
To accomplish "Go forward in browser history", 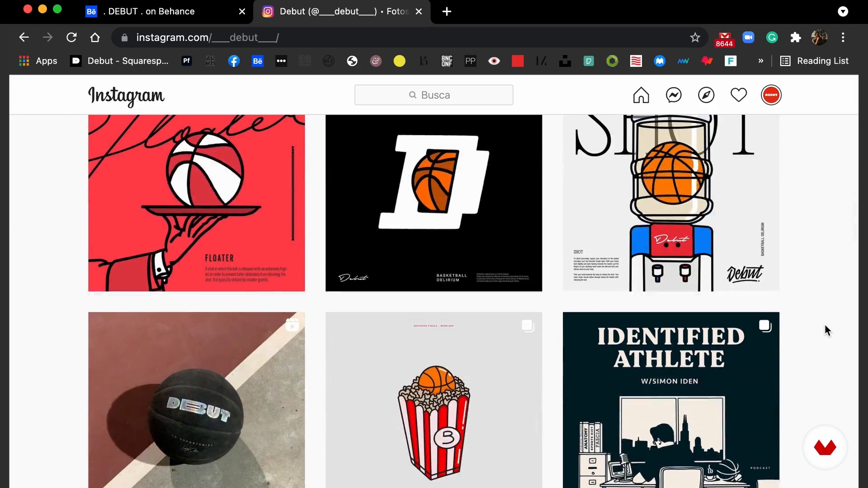I will (x=47, y=38).
